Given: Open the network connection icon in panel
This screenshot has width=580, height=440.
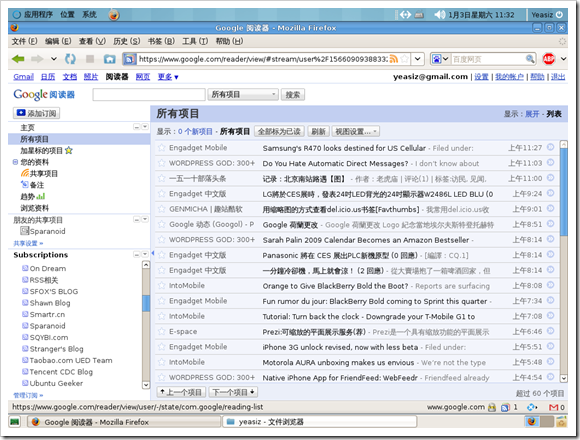Looking at the screenshot, I should (x=405, y=15).
